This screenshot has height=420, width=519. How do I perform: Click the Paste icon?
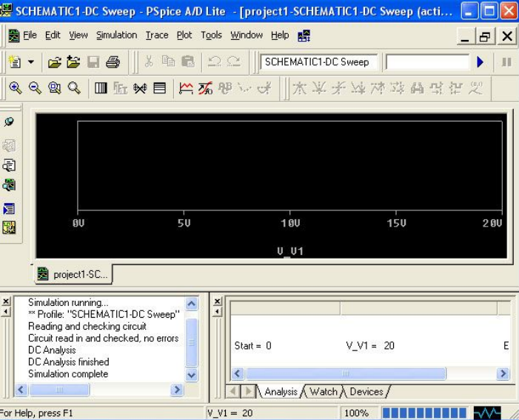point(188,61)
